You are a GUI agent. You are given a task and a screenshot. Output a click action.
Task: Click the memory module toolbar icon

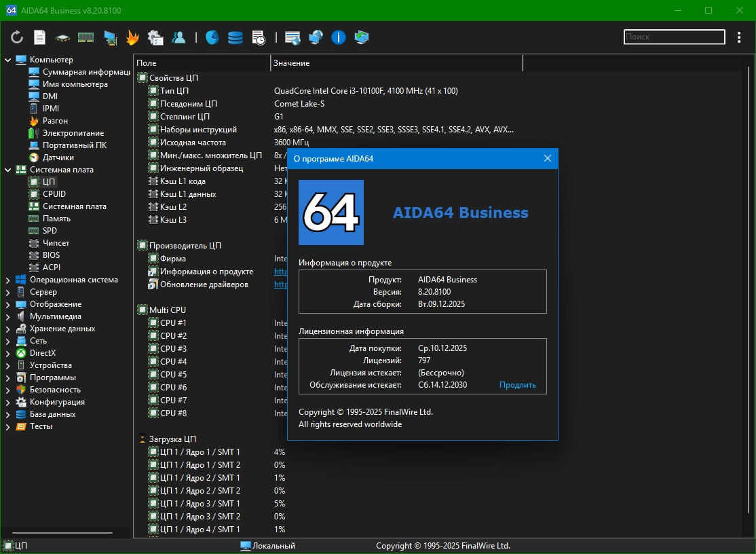[86, 37]
